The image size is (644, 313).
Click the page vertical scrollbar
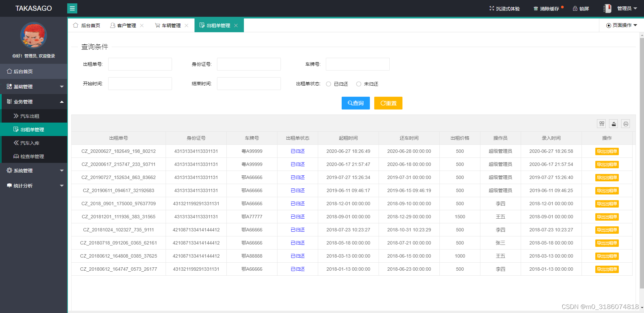[642, 163]
